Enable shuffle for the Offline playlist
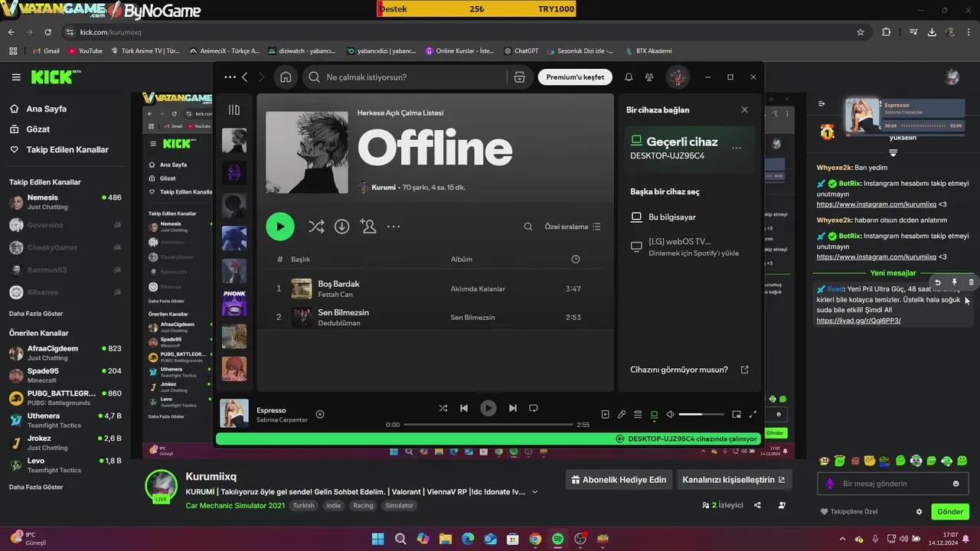 316,227
